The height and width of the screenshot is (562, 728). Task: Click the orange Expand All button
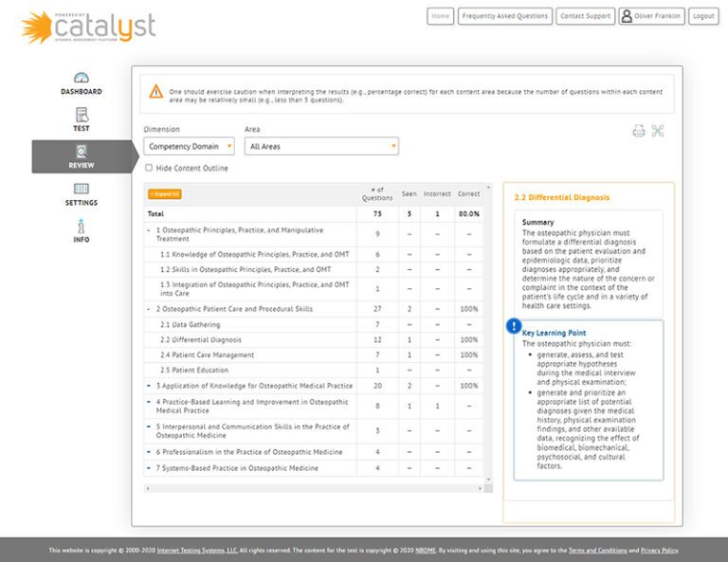165,193
